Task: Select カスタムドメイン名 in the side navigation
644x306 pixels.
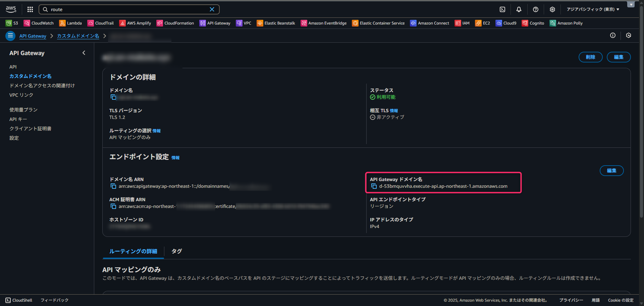Action: coord(31,76)
